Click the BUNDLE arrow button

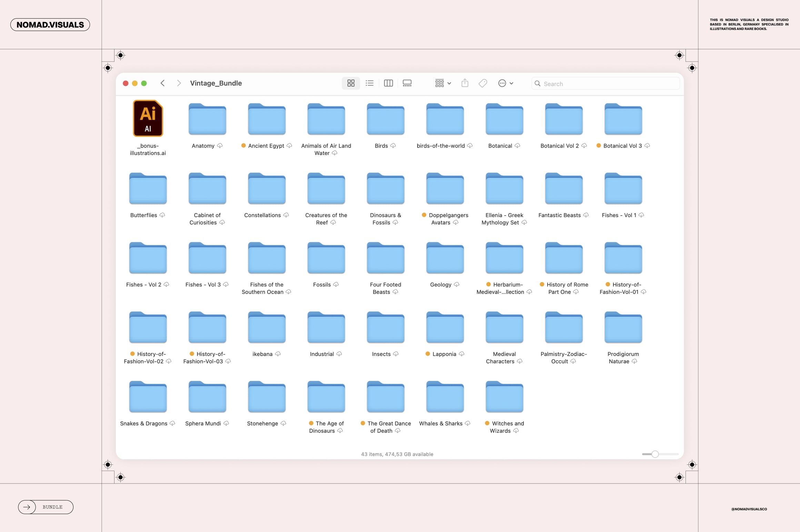(x=46, y=507)
